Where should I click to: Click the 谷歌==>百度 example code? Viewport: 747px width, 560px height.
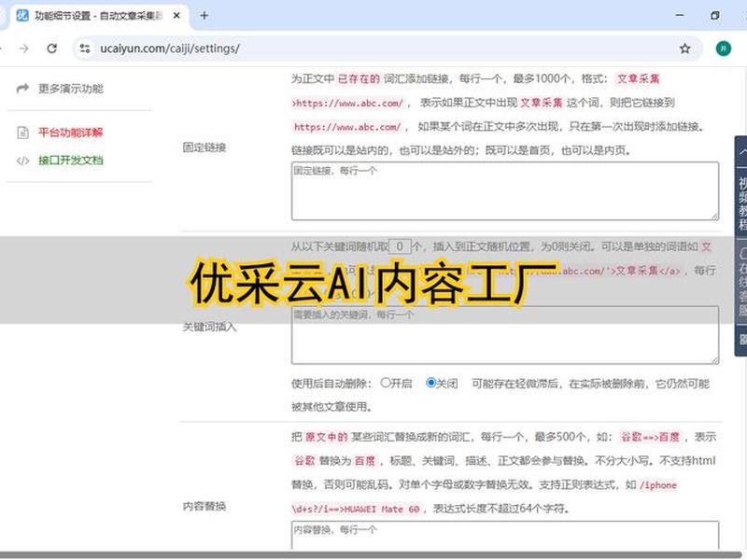tap(650, 437)
